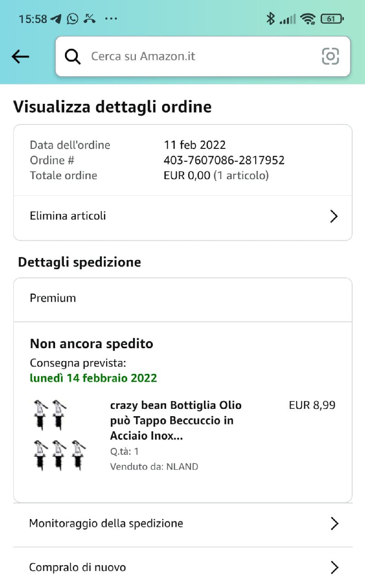The image size is (365, 588).
Task: Open the camera scan search icon
Action: [330, 56]
